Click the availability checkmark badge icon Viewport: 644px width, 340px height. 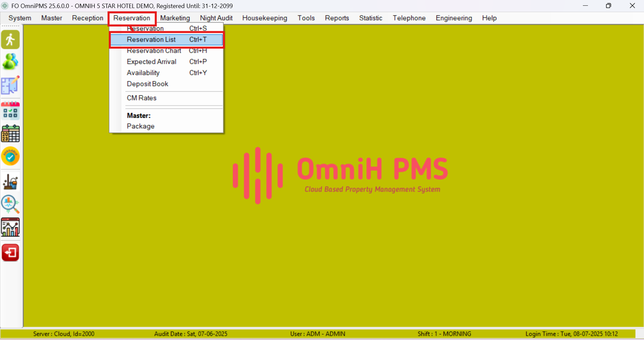pyautogui.click(x=10, y=156)
